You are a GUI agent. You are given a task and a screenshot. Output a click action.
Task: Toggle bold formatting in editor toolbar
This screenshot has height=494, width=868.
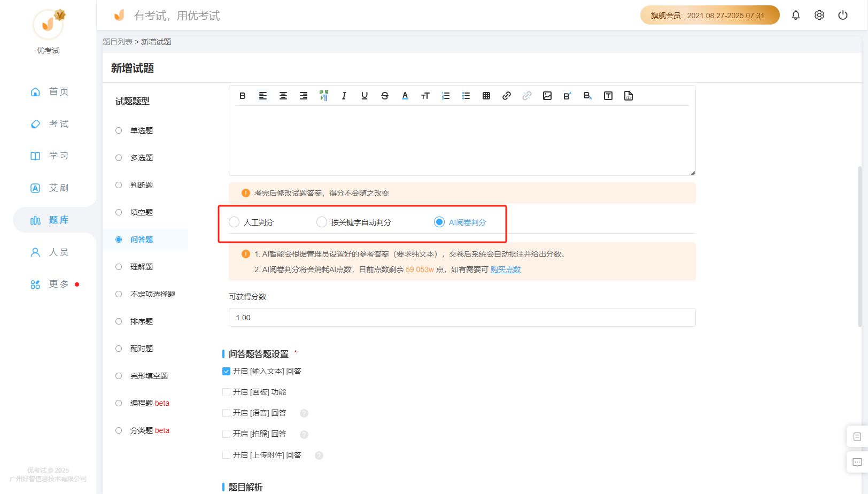click(243, 96)
